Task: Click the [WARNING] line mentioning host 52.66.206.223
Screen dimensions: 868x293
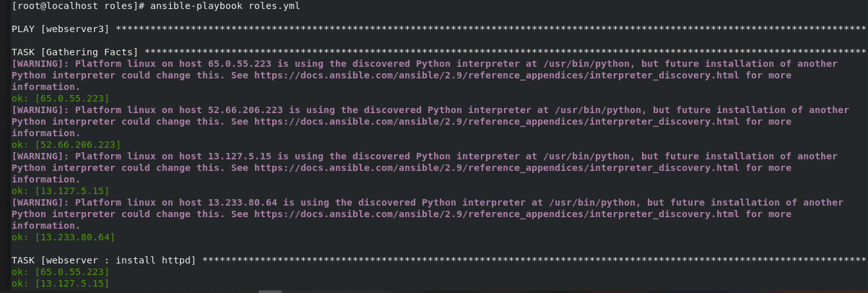Action: coord(430,110)
